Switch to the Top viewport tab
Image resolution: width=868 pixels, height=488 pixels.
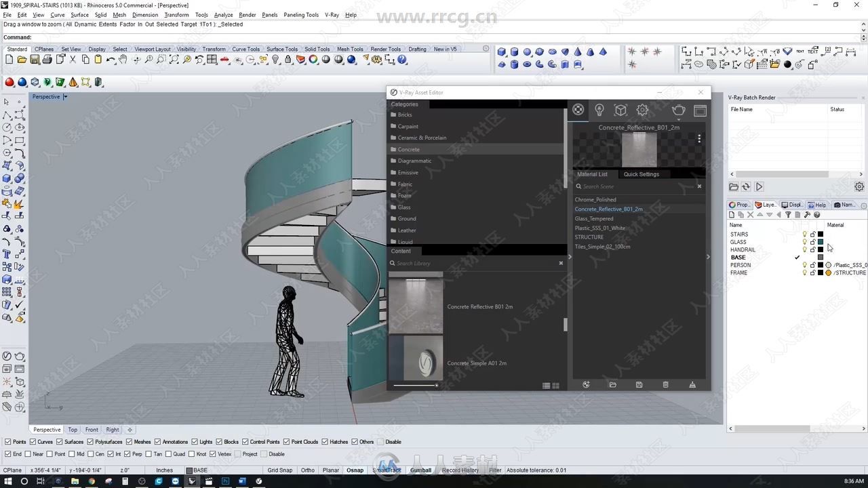(x=73, y=430)
